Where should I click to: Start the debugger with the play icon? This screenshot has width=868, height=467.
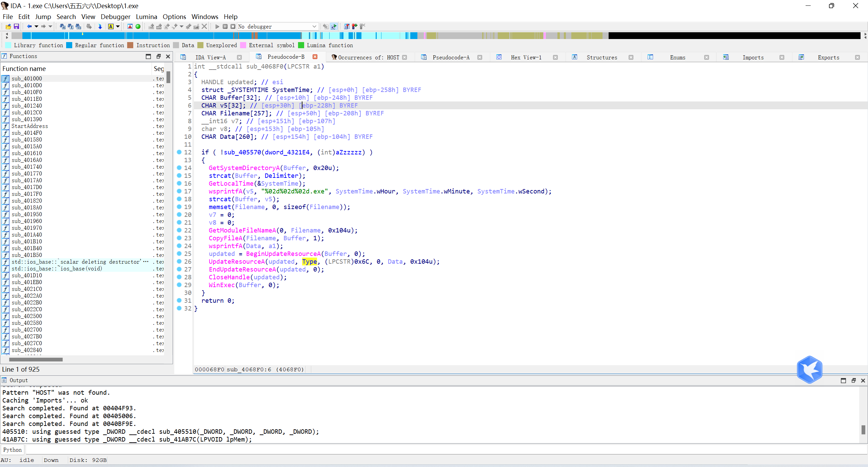(x=217, y=26)
